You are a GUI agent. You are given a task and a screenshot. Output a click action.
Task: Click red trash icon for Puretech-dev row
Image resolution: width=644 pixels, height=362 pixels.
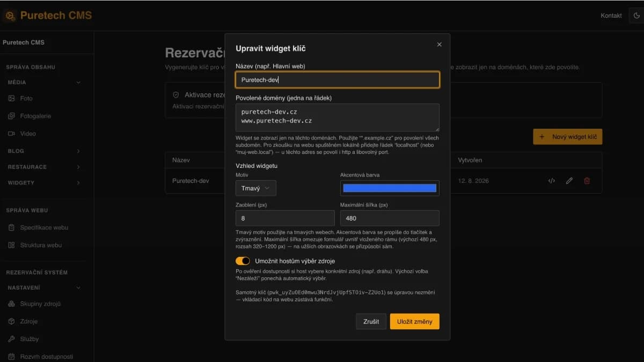point(587,181)
